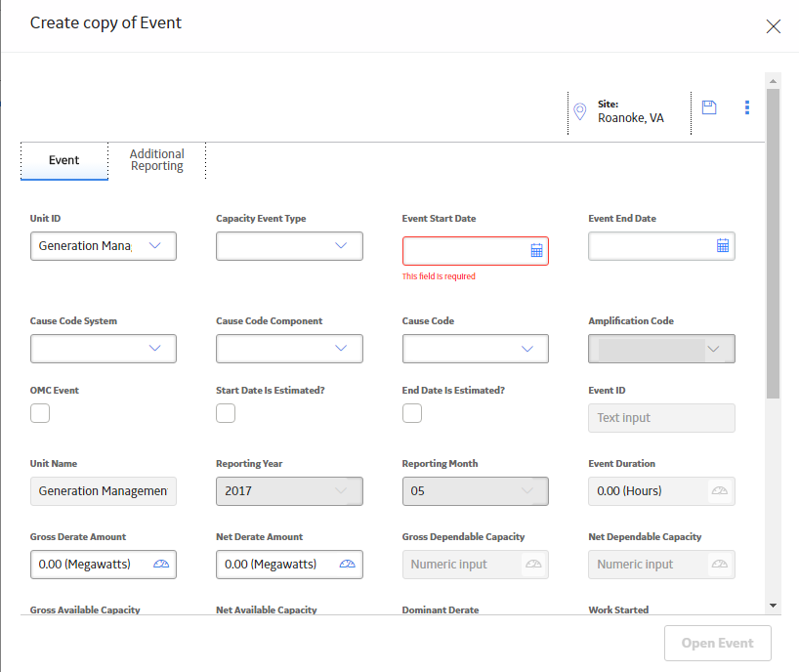The width and height of the screenshot is (799, 672).
Task: Click the Net Dependable Capacity gauge icon
Action: (x=720, y=564)
